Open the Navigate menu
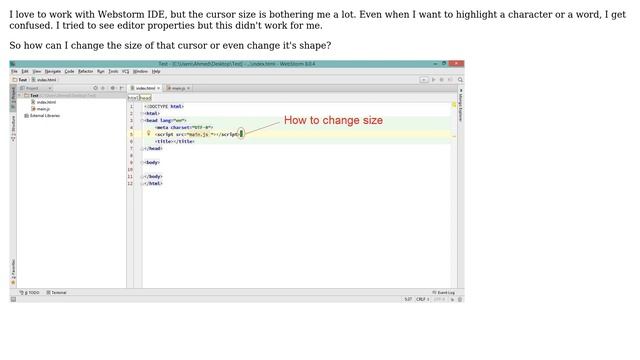 pos(53,71)
